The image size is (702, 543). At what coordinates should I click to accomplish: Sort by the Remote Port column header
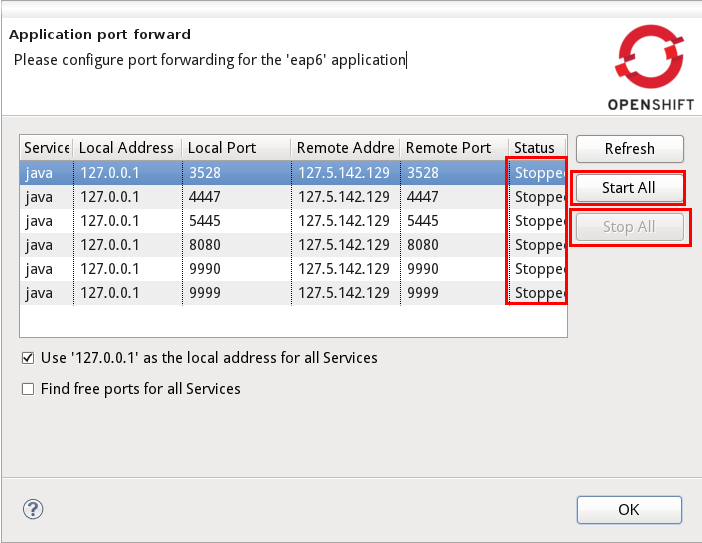[453, 148]
